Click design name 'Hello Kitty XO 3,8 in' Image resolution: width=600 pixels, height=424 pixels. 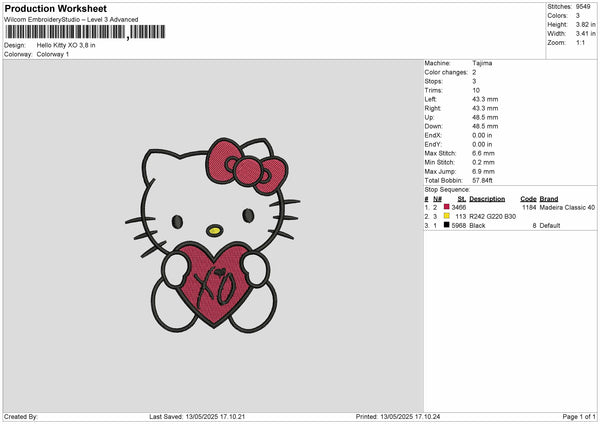pyautogui.click(x=66, y=45)
